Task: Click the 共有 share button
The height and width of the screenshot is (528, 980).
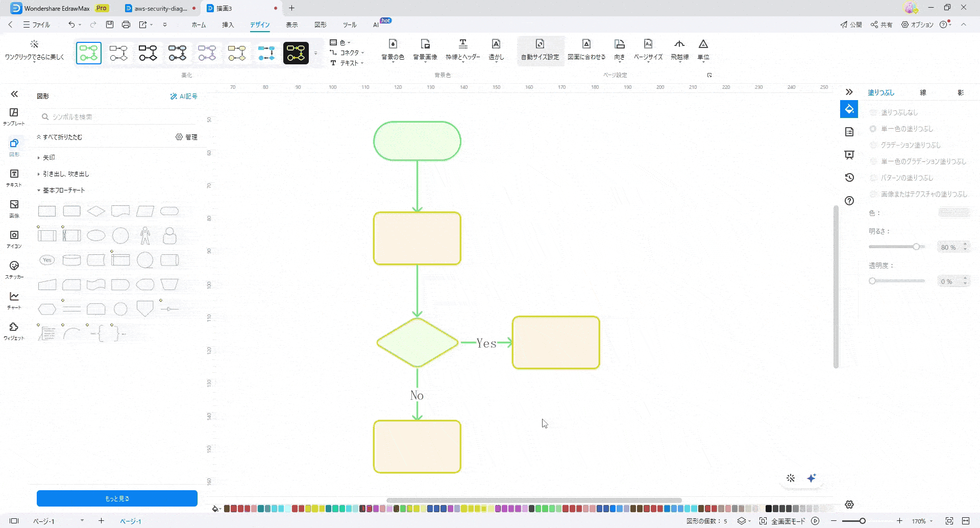Action: [881, 25]
